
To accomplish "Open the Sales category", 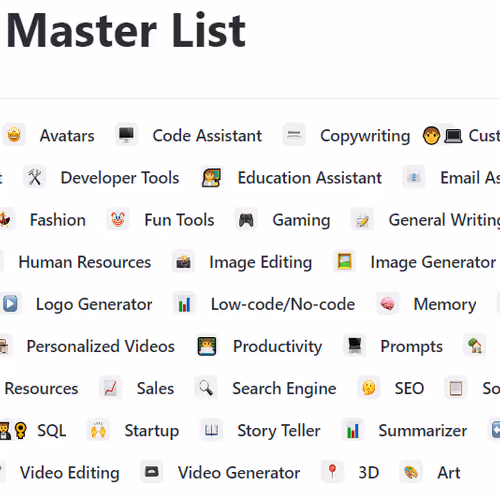I will 155,389.
